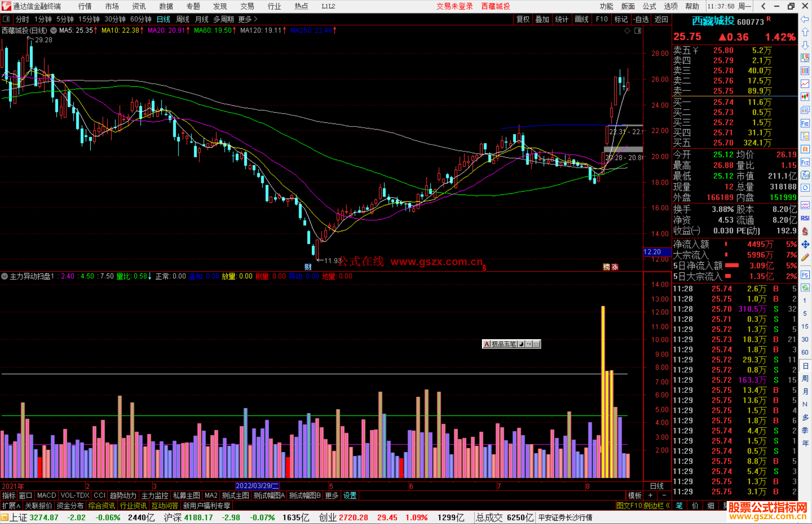Image resolution: width=812 pixels, height=524 pixels.
Task: Open the tree structure sidebar icon
Action: 805,136
